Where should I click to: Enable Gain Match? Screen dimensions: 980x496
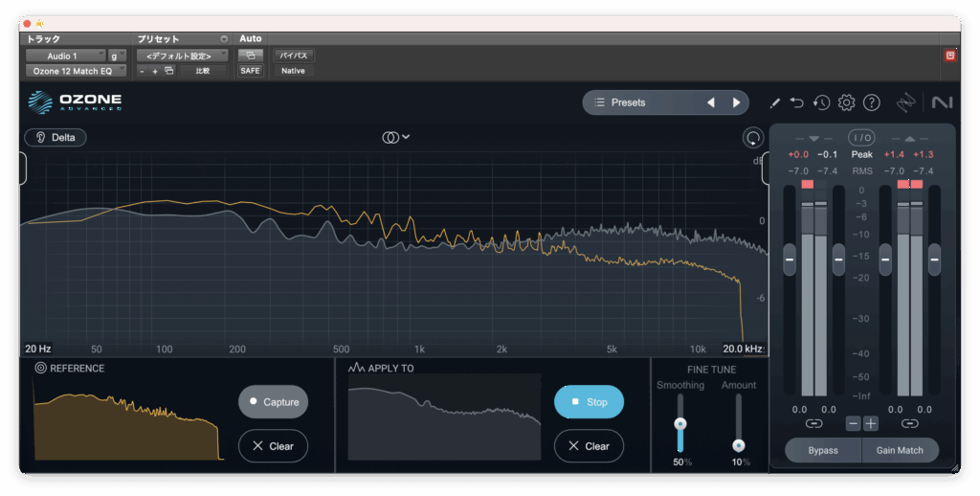pos(900,450)
